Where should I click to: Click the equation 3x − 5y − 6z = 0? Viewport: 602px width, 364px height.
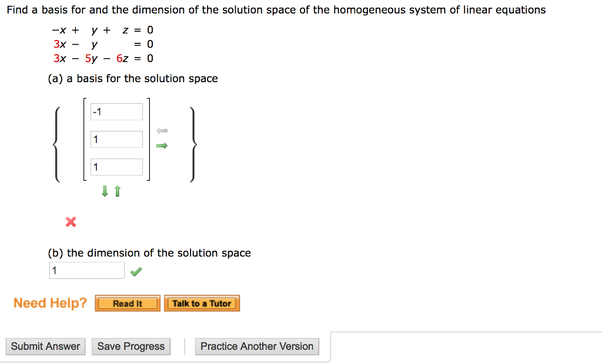coord(101,58)
